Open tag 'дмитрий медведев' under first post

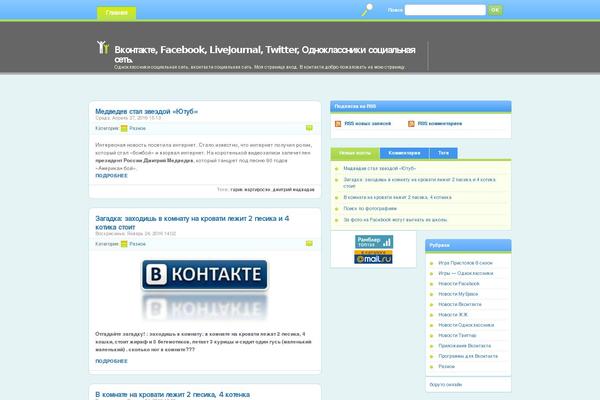point(294,189)
